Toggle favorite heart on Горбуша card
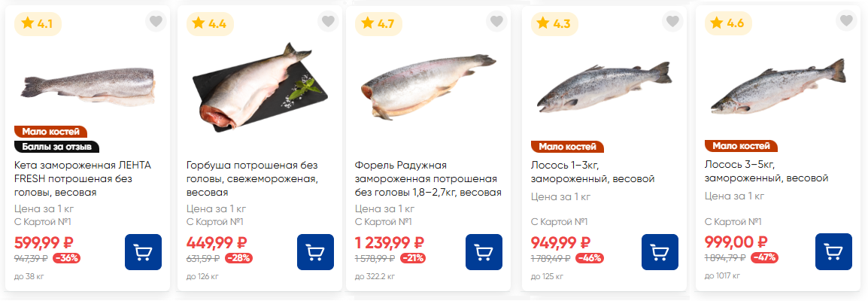This screenshot has height=301, width=868. (x=328, y=22)
